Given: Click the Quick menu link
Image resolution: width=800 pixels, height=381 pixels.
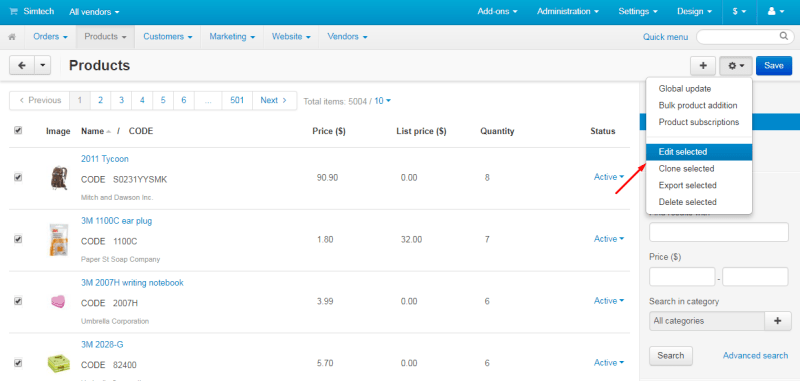Looking at the screenshot, I should coord(665,37).
